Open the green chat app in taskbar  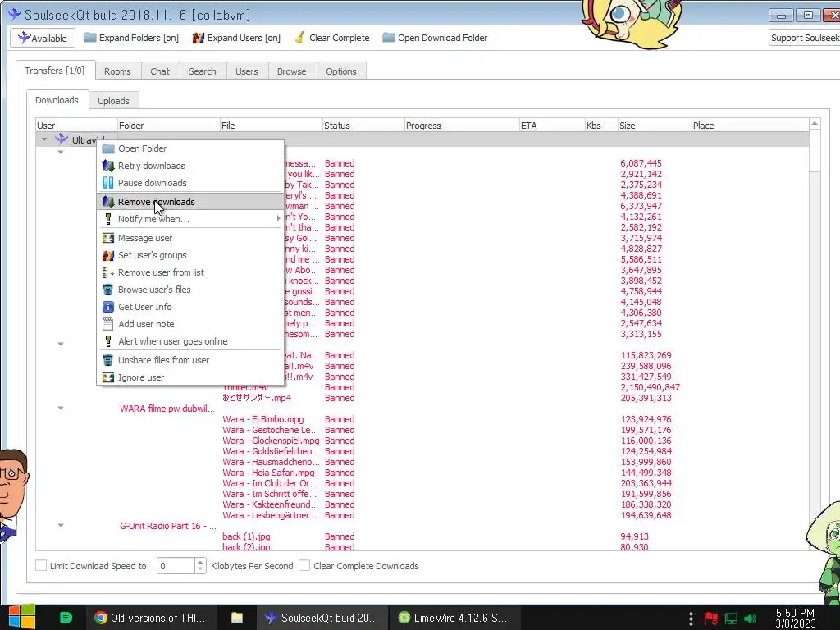(x=66, y=618)
